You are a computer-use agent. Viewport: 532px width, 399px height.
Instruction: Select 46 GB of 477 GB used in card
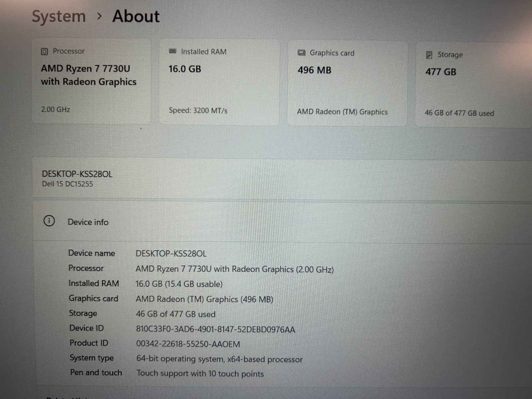point(459,113)
